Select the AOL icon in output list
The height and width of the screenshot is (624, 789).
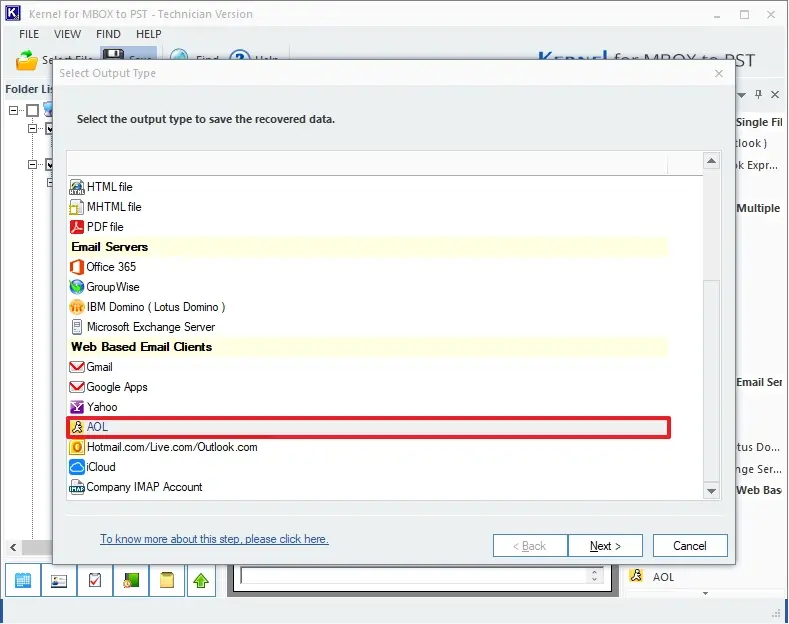coord(76,427)
